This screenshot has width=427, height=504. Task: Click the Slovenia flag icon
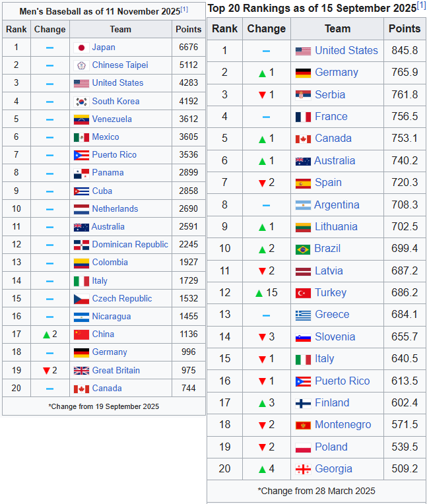[303, 338]
